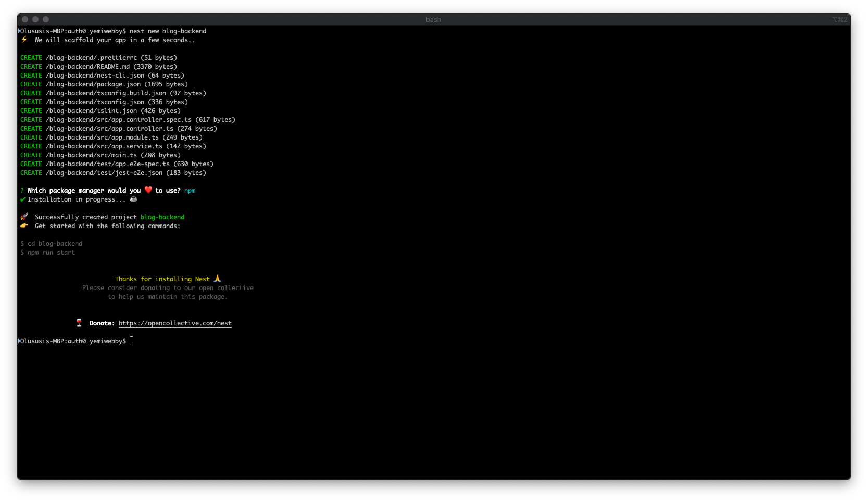Click the bash window title

click(x=433, y=20)
